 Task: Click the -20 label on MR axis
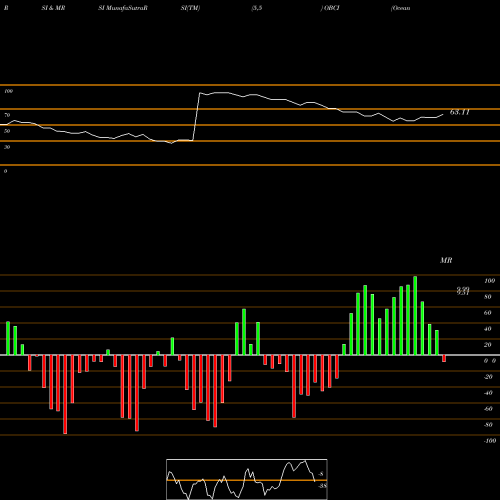click(488, 377)
